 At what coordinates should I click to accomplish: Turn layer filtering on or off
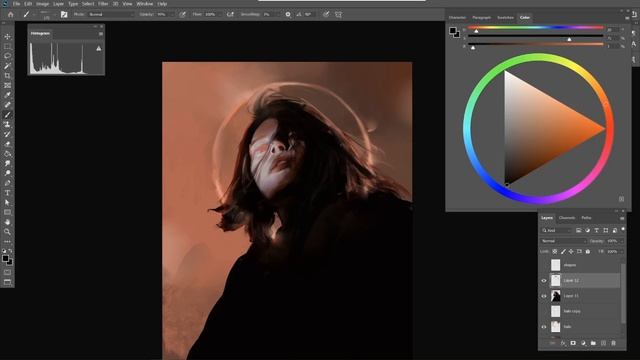click(623, 229)
